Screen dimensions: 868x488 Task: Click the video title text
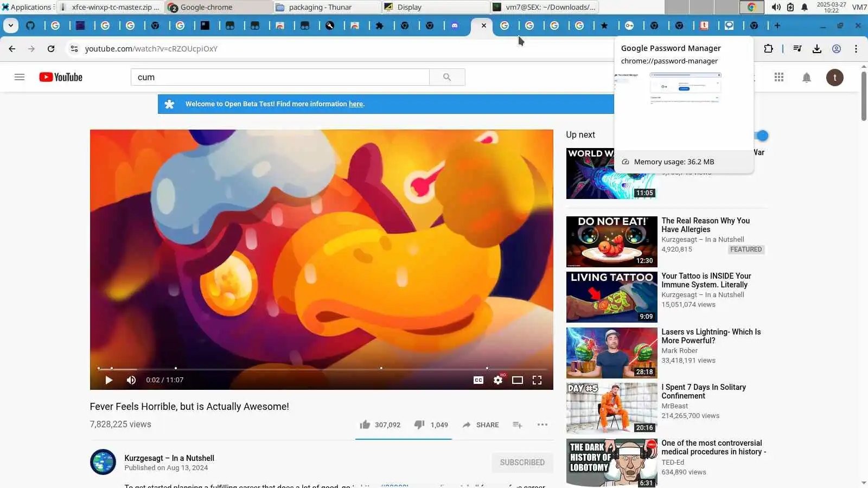pyautogui.click(x=189, y=407)
